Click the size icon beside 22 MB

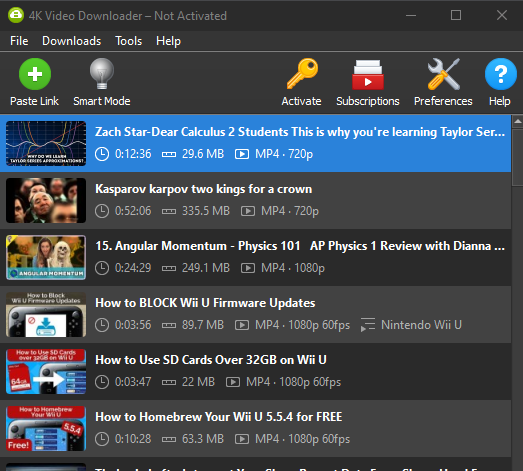[169, 382]
